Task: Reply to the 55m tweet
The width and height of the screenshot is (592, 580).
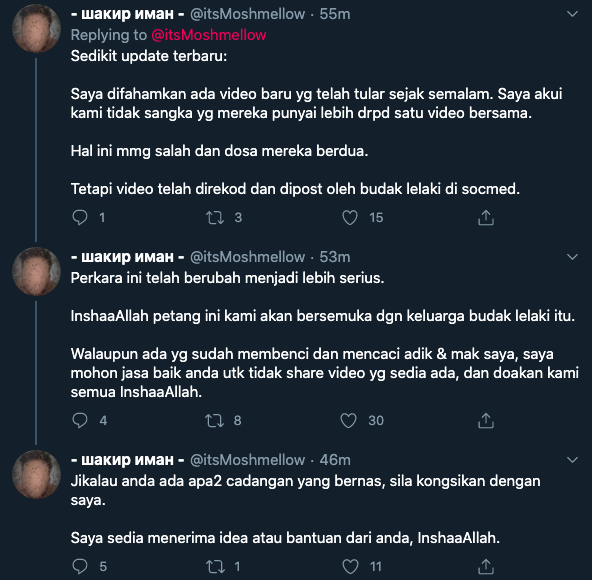Action: point(80,218)
